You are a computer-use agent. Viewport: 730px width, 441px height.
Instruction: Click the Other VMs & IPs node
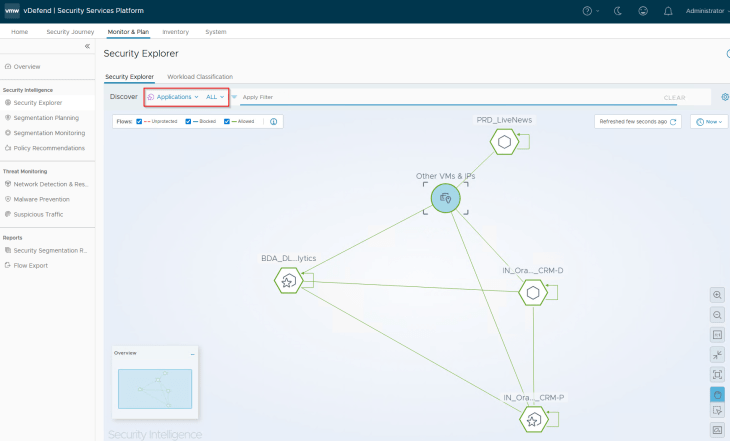(x=445, y=199)
